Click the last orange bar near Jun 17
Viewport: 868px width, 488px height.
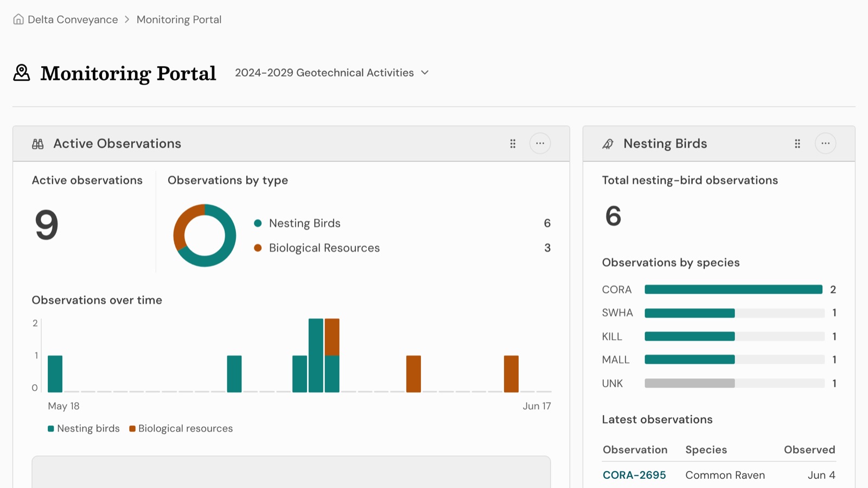(511, 373)
